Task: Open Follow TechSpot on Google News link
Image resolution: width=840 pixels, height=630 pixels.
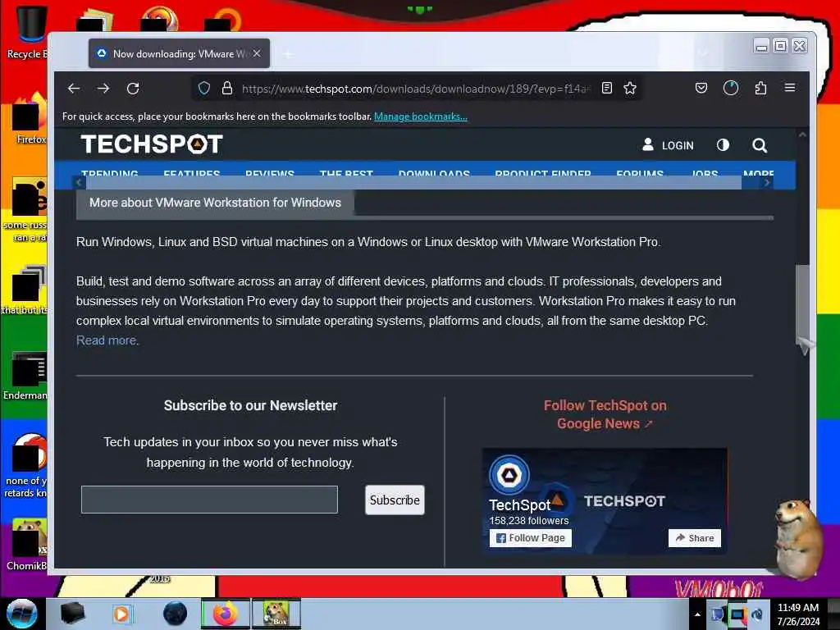Action: tap(605, 414)
